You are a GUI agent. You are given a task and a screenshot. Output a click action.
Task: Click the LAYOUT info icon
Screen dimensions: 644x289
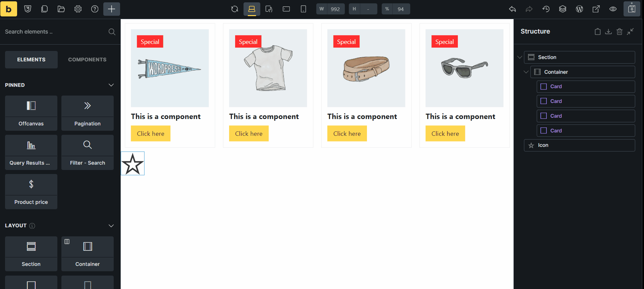point(32,226)
